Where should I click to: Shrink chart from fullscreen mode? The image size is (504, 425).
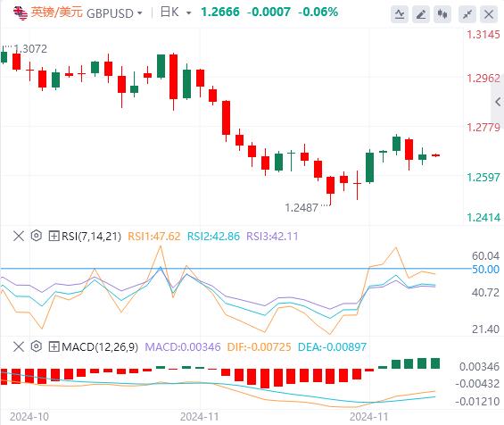pos(467,14)
